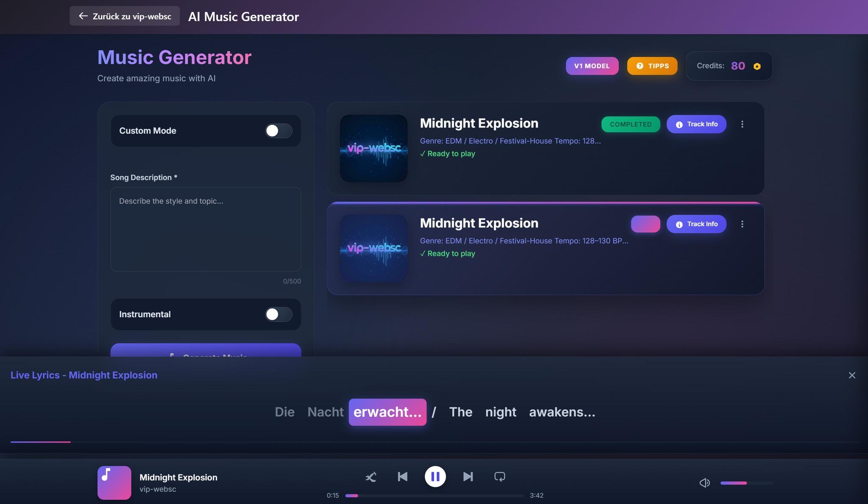Click the credits coin icon
The image size is (868, 504).
pyautogui.click(x=757, y=66)
